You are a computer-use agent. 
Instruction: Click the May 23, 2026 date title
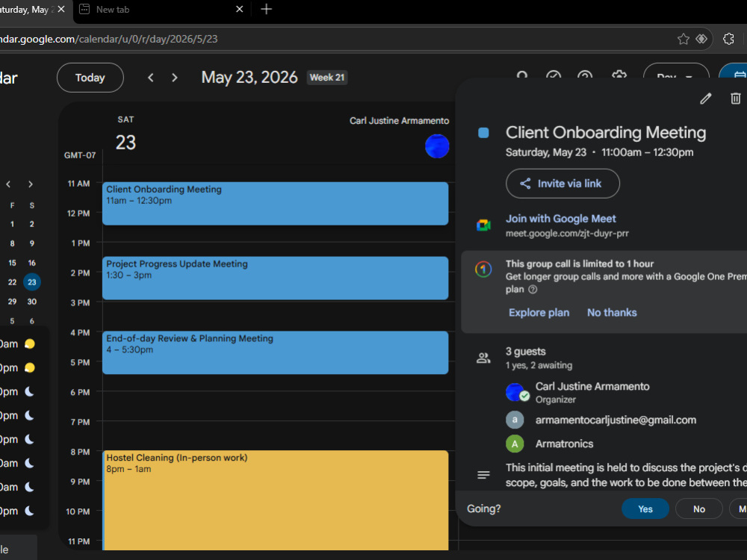pyautogui.click(x=249, y=77)
